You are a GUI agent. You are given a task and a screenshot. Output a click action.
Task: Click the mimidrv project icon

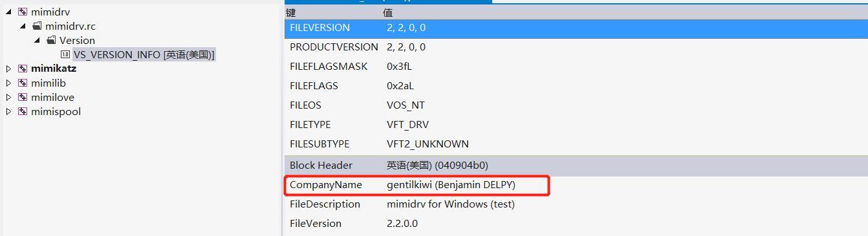[23, 12]
